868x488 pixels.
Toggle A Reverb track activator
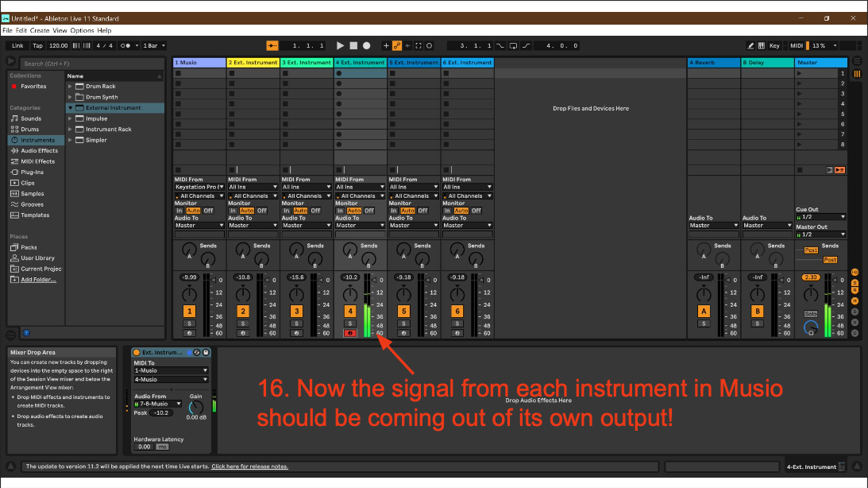pyautogui.click(x=704, y=312)
